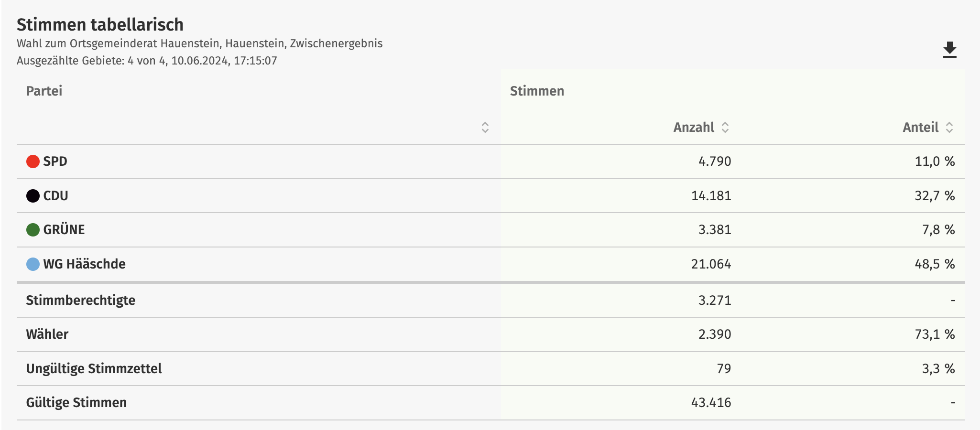Select the CDU party row label
The height and width of the screenshot is (430, 980).
point(55,196)
